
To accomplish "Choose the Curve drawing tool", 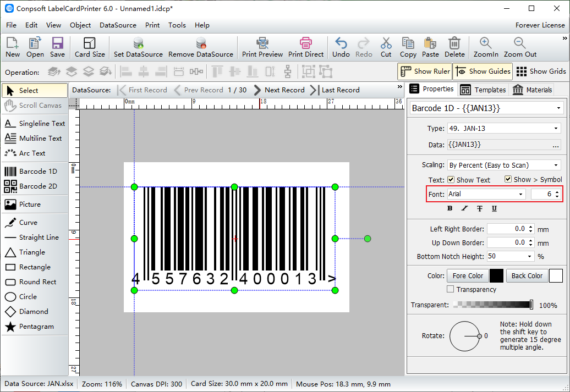I will click(x=35, y=222).
